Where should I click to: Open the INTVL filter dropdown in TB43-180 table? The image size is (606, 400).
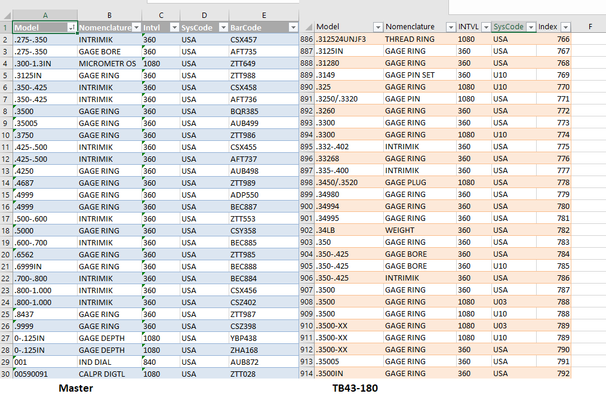[486, 27]
